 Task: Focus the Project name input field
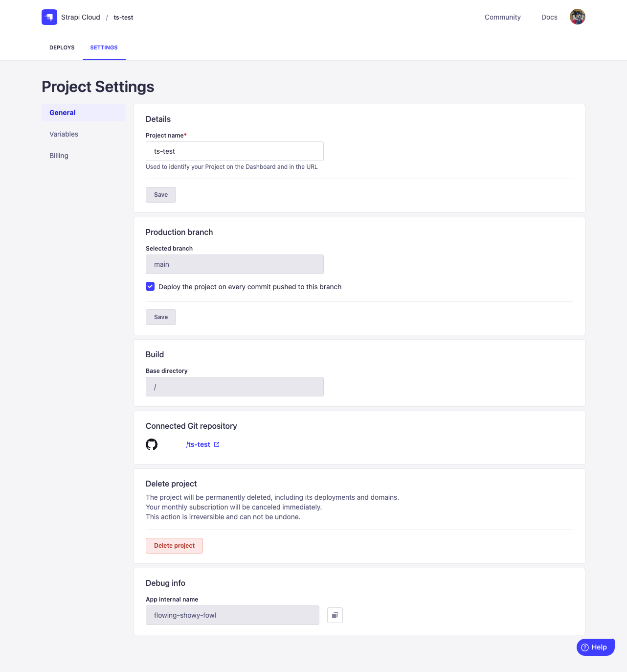point(234,151)
